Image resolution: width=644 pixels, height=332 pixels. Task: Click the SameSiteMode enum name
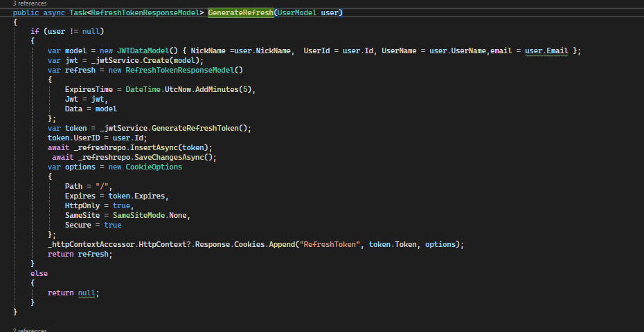tap(138, 215)
